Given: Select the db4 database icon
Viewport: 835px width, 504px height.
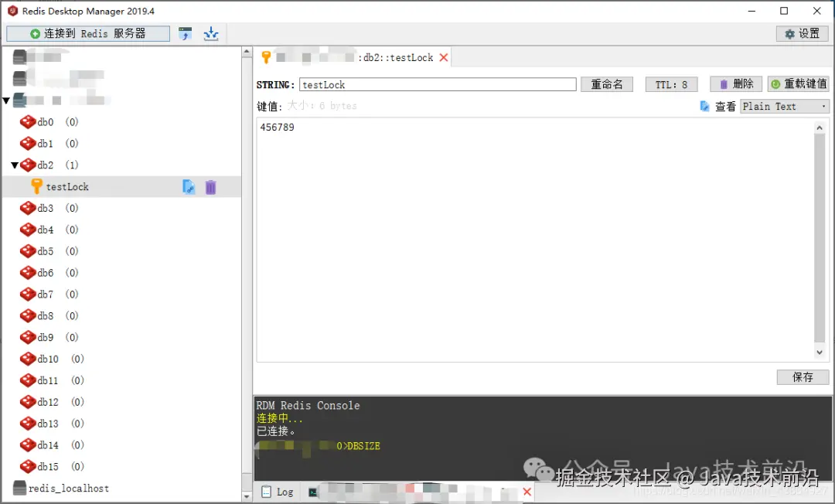Looking at the screenshot, I should click(x=28, y=230).
